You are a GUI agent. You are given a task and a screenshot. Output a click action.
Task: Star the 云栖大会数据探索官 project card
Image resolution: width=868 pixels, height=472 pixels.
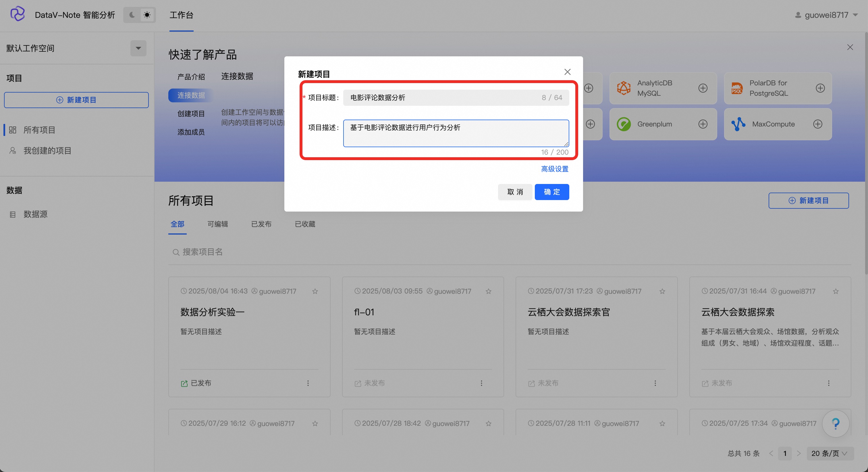click(662, 291)
